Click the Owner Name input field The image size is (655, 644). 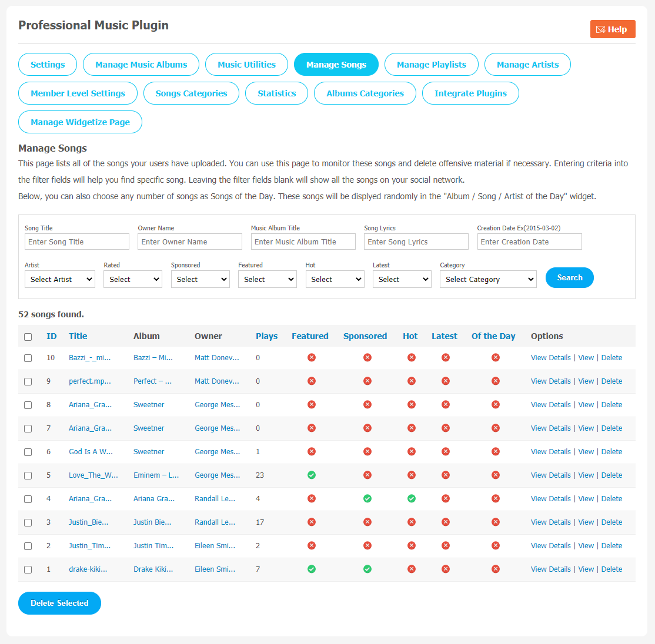coord(190,241)
